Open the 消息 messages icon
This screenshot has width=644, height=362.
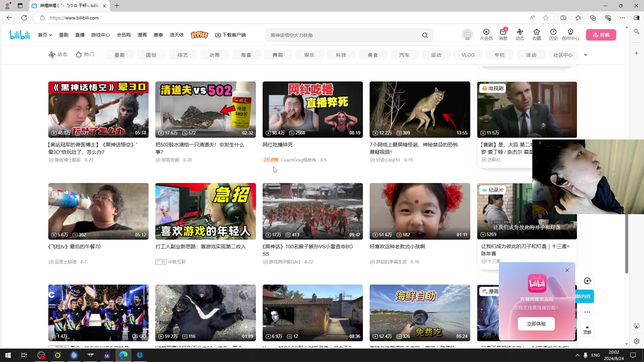(x=503, y=35)
